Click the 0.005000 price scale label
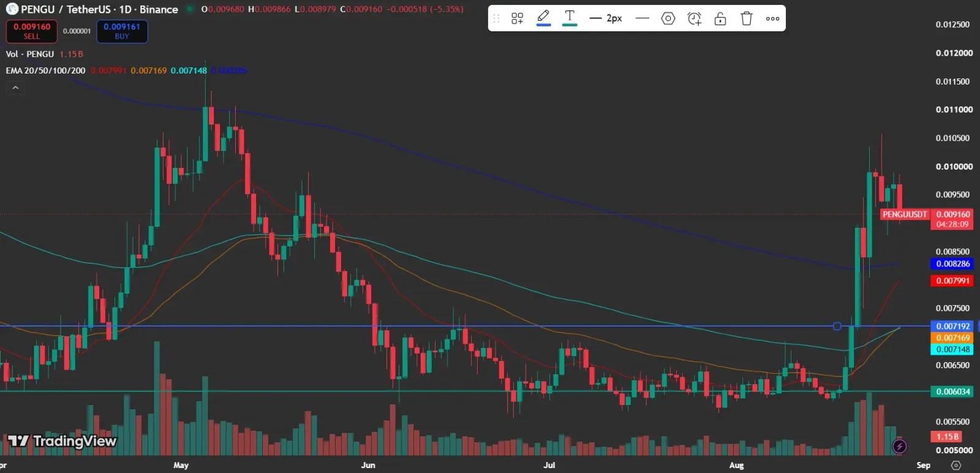980x473 pixels. pyautogui.click(x=954, y=450)
